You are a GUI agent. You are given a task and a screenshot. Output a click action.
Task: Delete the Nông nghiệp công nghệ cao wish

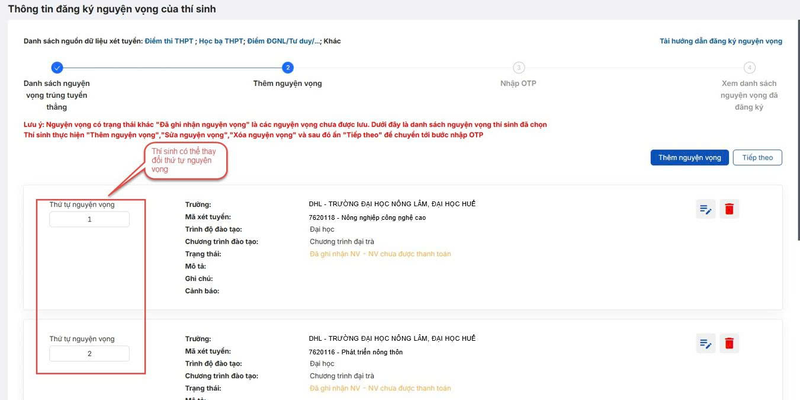730,209
